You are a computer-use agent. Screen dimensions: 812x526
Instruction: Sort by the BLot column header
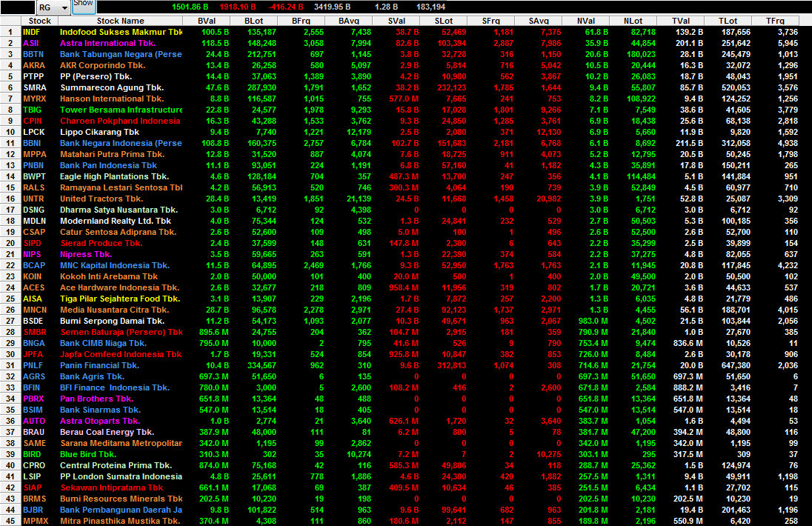253,21
